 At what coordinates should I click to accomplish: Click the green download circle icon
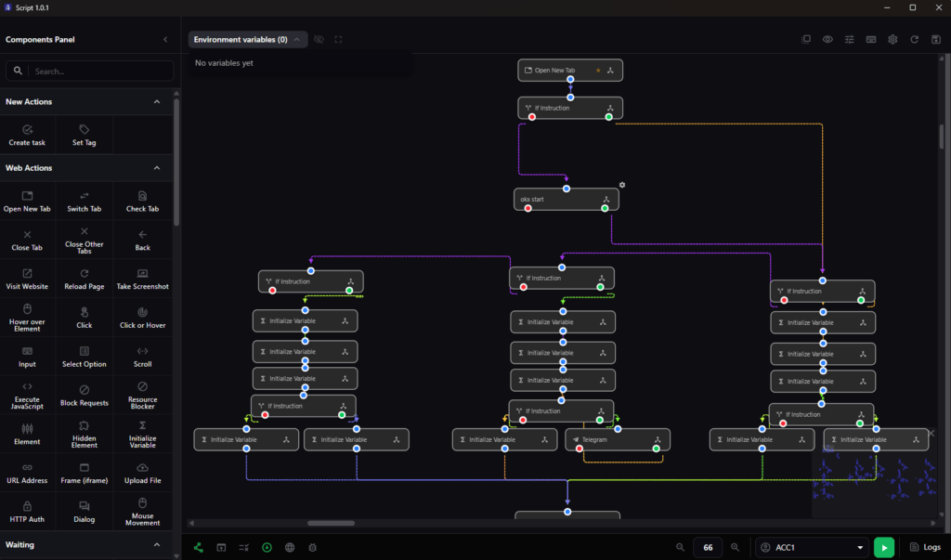[267, 547]
